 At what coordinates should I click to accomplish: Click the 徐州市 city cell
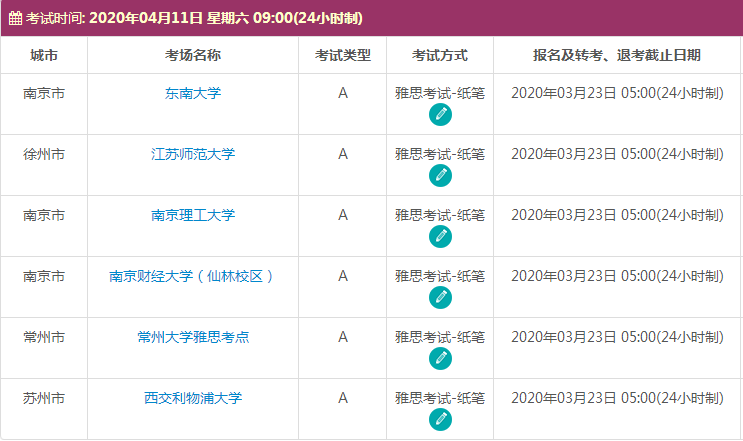point(44,154)
